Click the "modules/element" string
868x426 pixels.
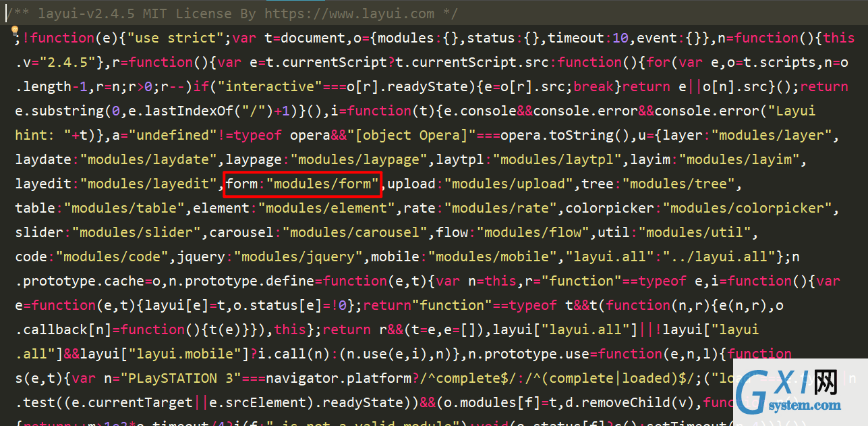click(x=326, y=208)
